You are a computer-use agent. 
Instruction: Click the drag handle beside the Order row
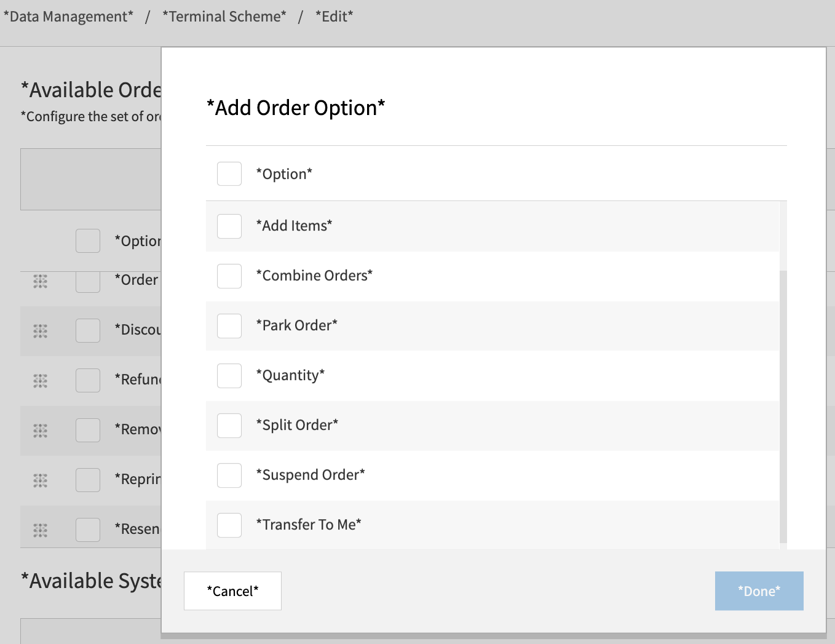coord(41,281)
